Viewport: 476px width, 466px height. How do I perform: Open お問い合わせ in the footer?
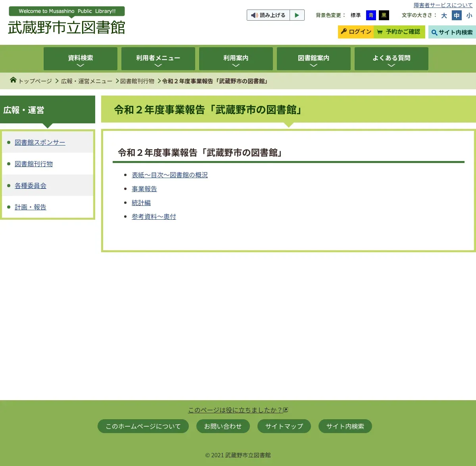223,426
